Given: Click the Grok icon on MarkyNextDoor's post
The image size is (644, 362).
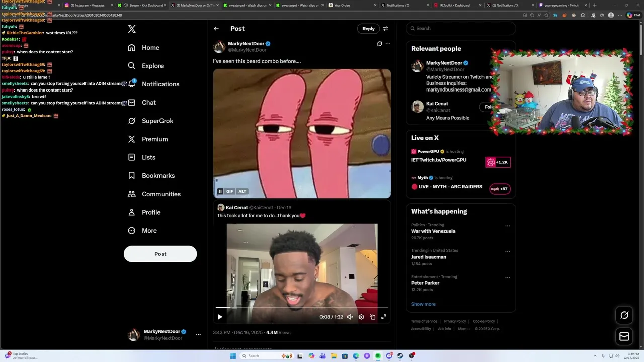Looking at the screenshot, I should (379, 44).
